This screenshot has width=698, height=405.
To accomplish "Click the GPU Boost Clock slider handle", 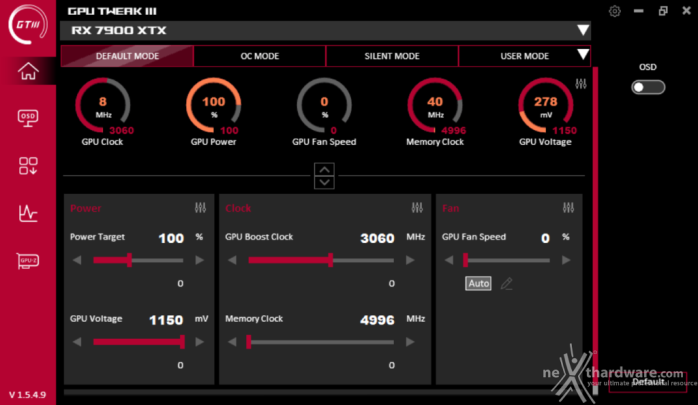I will 331,260.
